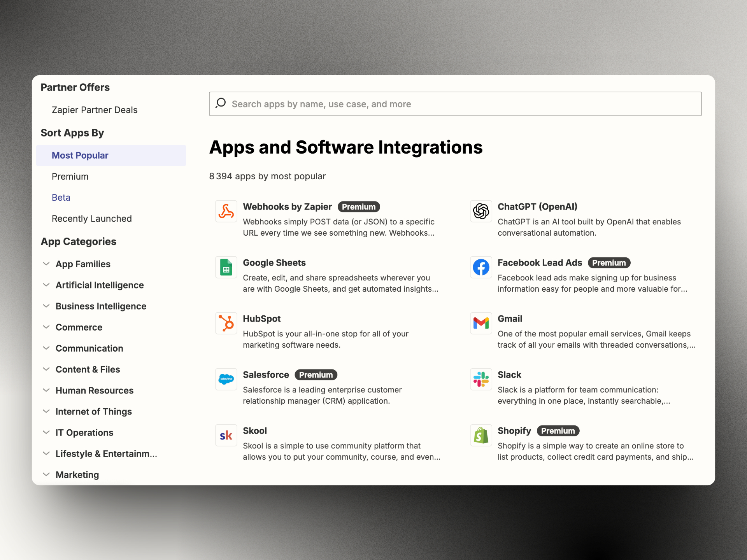The image size is (747, 560).
Task: Click the ChatGPT (OpenAI) logo icon
Action: pyautogui.click(x=481, y=211)
